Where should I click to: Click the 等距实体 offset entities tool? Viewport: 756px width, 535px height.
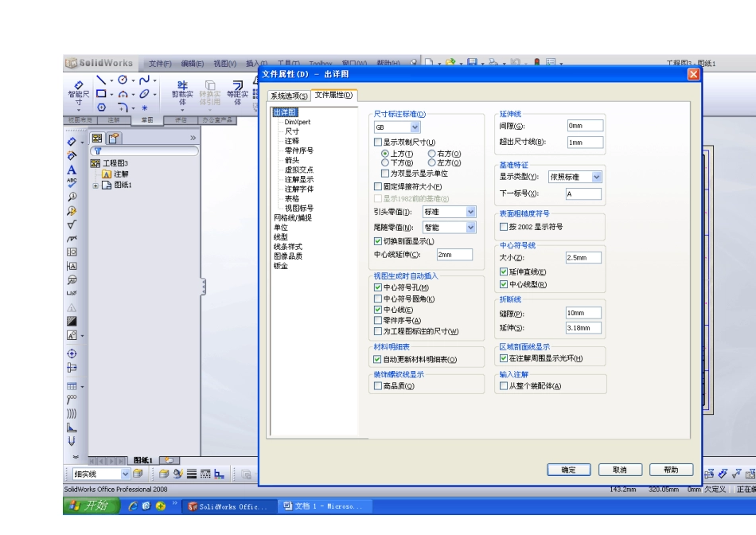(237, 92)
